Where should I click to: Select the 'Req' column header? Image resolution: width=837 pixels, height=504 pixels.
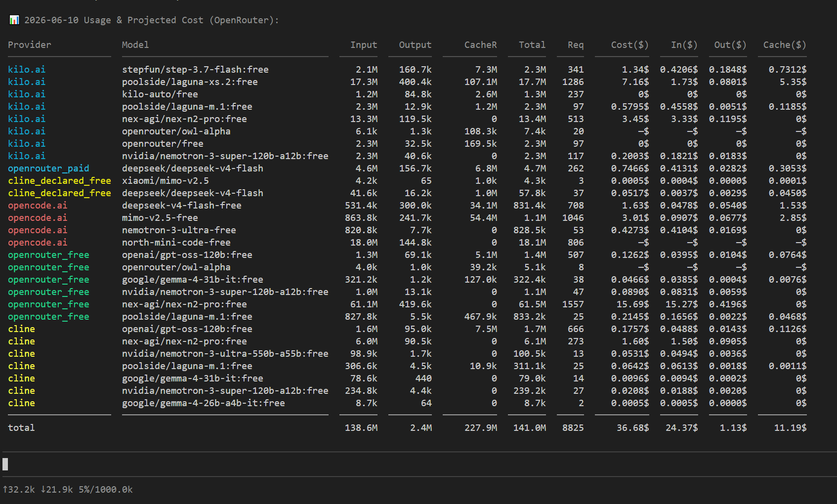point(576,45)
